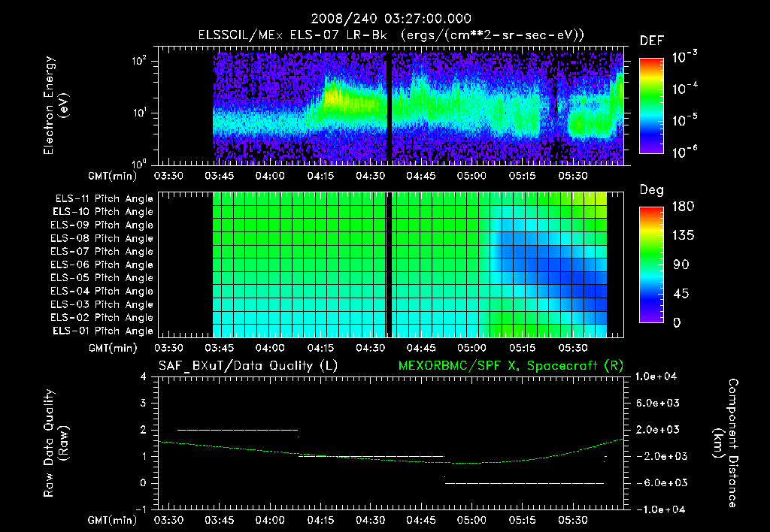This screenshot has height=532, width=770.
Task: Click the "ELS-01 Pitch Angle" row label
Action: [103, 331]
